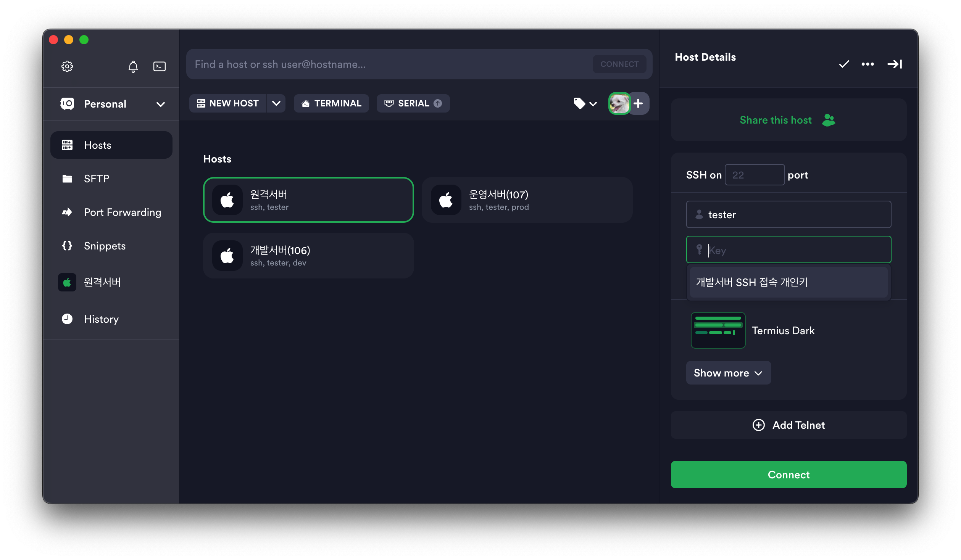
Task: Click the notifications bell icon
Action: pos(133,66)
